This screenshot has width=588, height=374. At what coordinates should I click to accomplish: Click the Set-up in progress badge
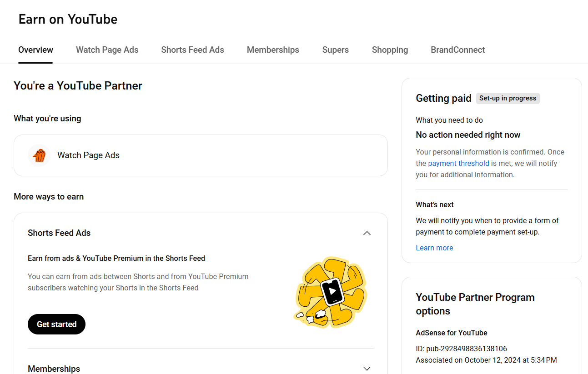[508, 98]
